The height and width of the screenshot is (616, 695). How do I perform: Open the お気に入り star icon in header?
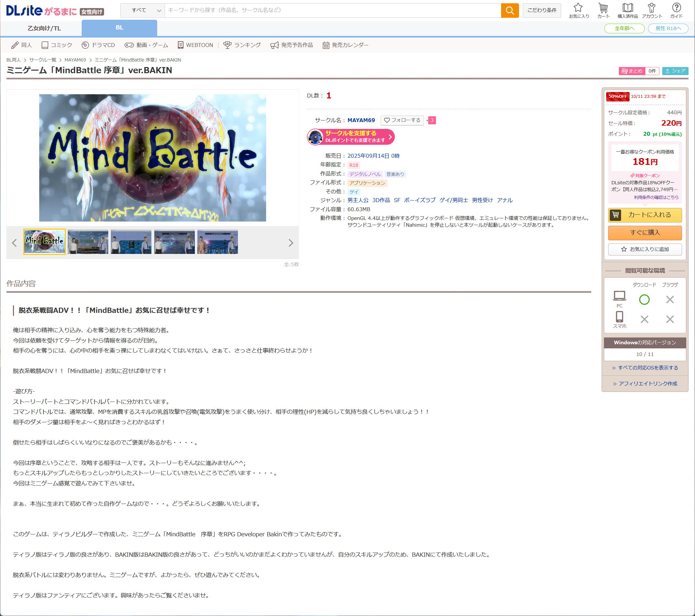(579, 11)
